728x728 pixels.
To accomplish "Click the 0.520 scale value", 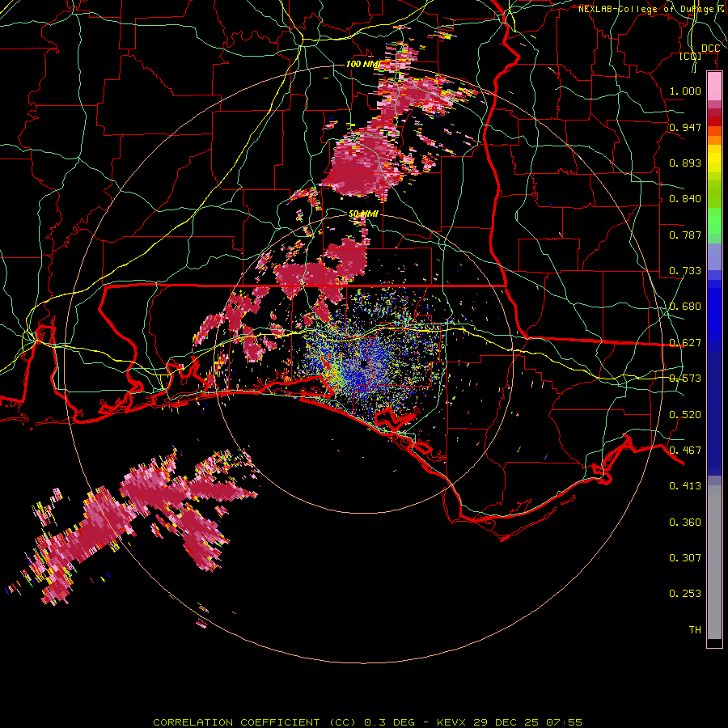I will (685, 415).
